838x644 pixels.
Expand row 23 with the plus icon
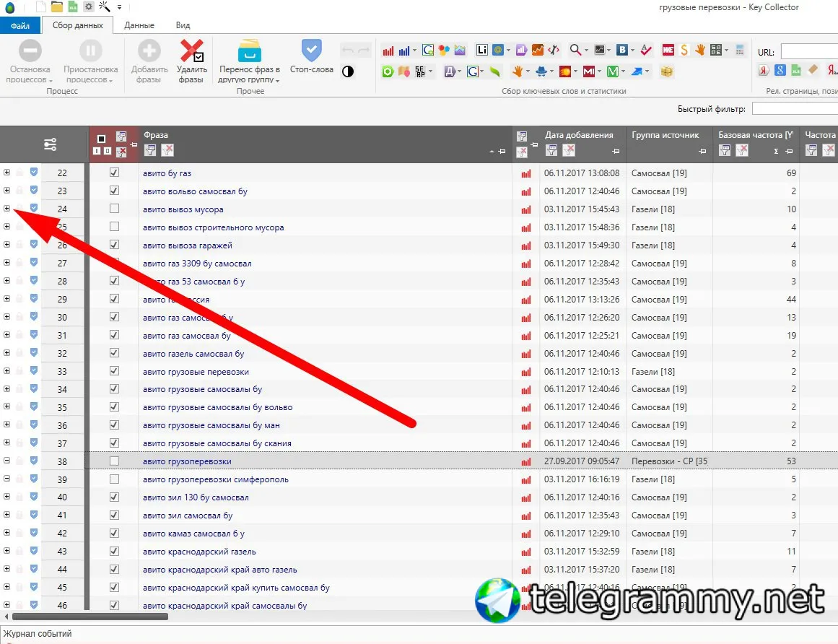7,191
